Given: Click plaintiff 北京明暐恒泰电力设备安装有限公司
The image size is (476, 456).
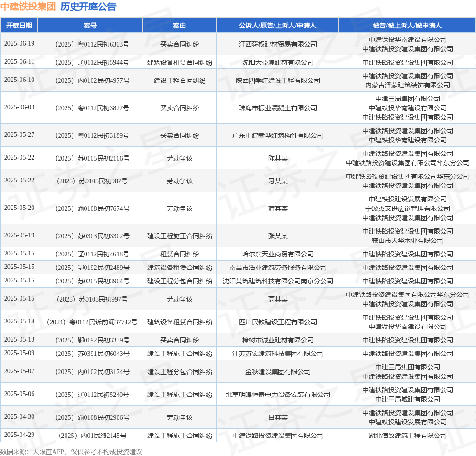Looking at the screenshot, I should coord(278,395).
